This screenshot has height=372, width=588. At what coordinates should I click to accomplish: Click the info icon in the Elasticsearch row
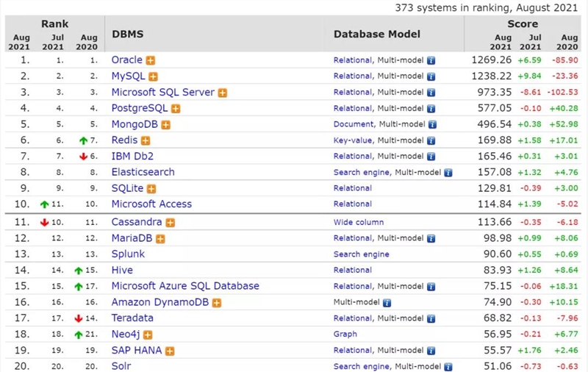448,173
